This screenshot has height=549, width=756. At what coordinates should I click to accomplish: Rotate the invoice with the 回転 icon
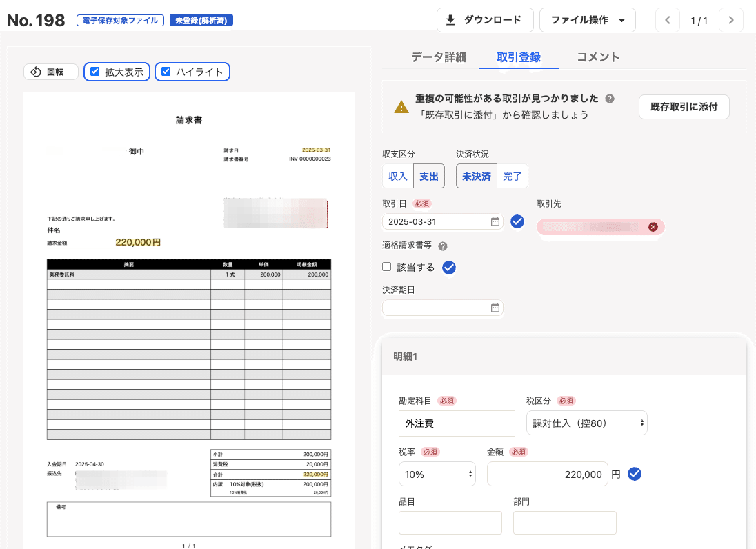[35, 72]
